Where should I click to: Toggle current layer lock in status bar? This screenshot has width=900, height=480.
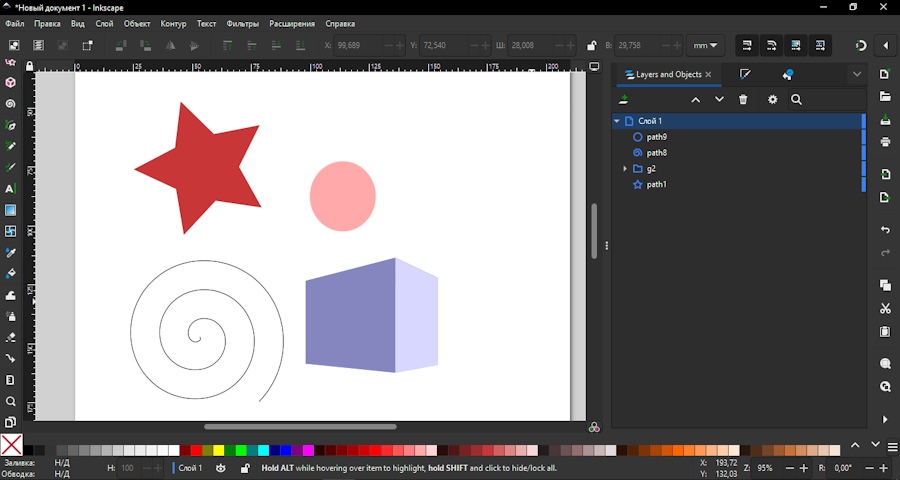point(245,468)
